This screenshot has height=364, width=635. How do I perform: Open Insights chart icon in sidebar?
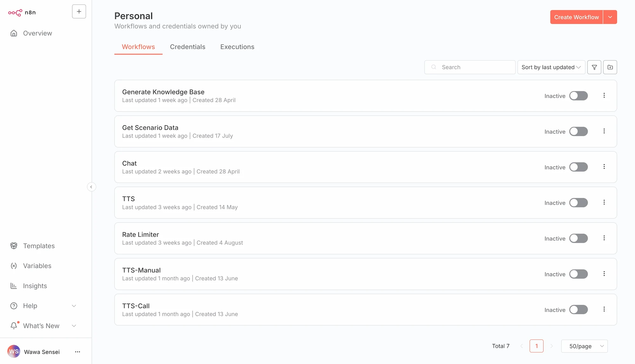pos(14,286)
